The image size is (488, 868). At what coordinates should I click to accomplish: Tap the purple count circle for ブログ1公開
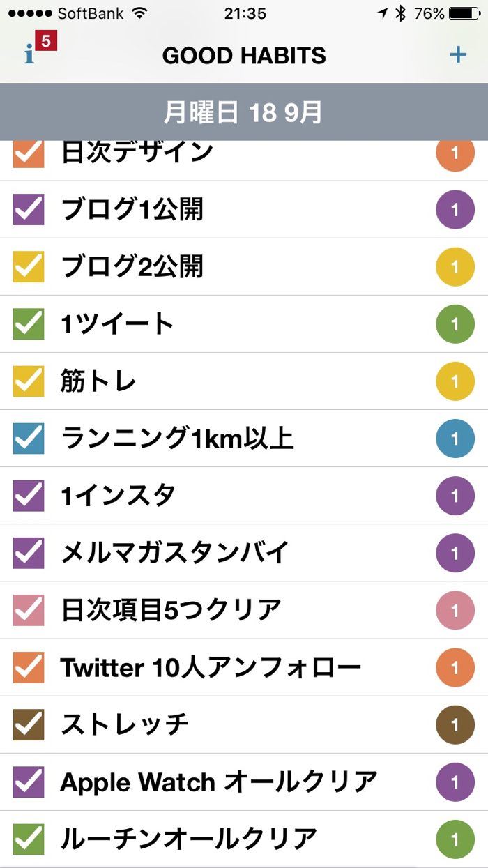[x=455, y=210]
